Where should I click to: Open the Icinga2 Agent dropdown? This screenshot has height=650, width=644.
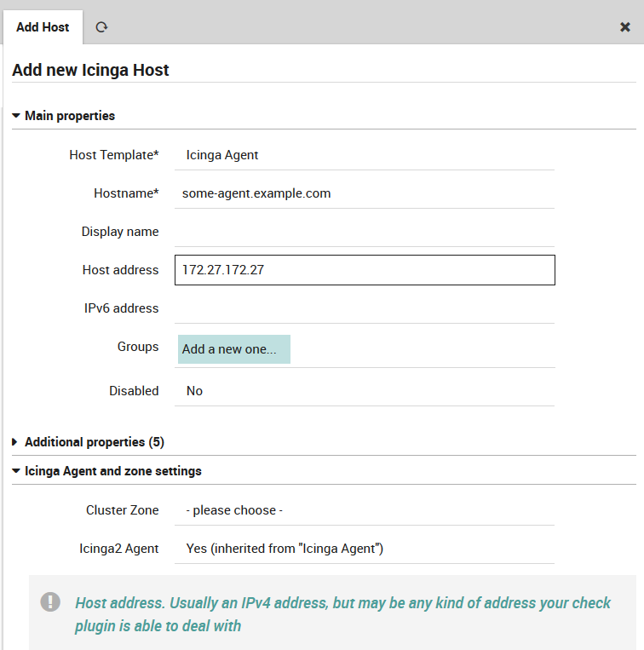pyautogui.click(x=365, y=549)
